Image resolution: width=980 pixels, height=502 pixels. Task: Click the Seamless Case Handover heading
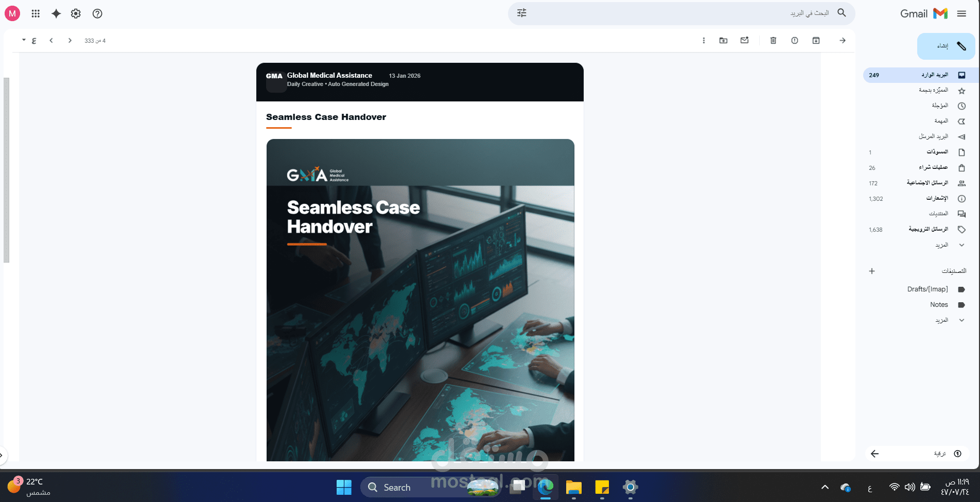(x=326, y=117)
